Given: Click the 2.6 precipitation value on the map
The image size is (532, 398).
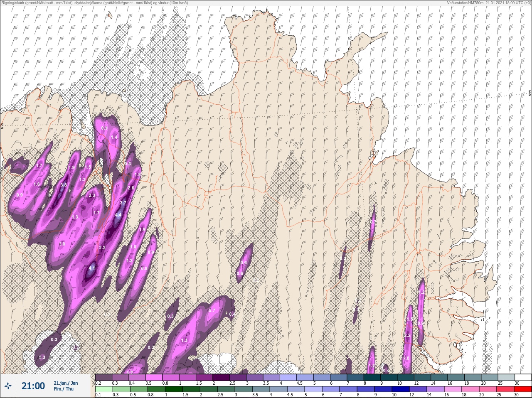Looking at the screenshot, I should [x=131, y=188].
